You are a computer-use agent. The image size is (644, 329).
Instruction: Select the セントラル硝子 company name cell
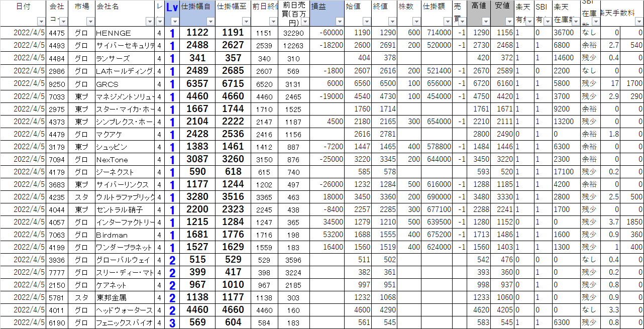[125, 209]
